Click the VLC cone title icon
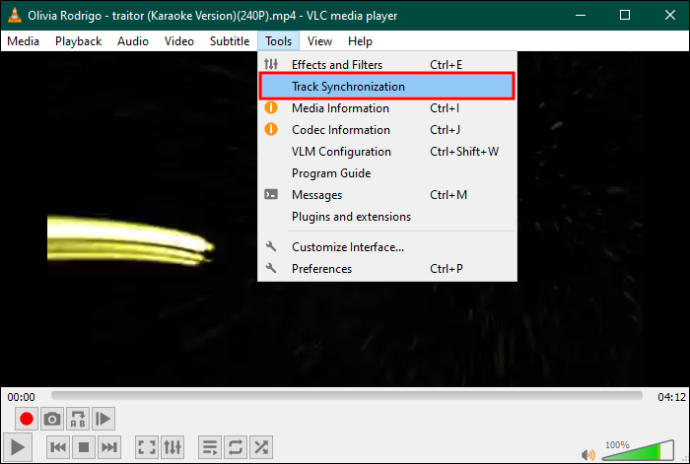690x464 pixels. [15, 15]
